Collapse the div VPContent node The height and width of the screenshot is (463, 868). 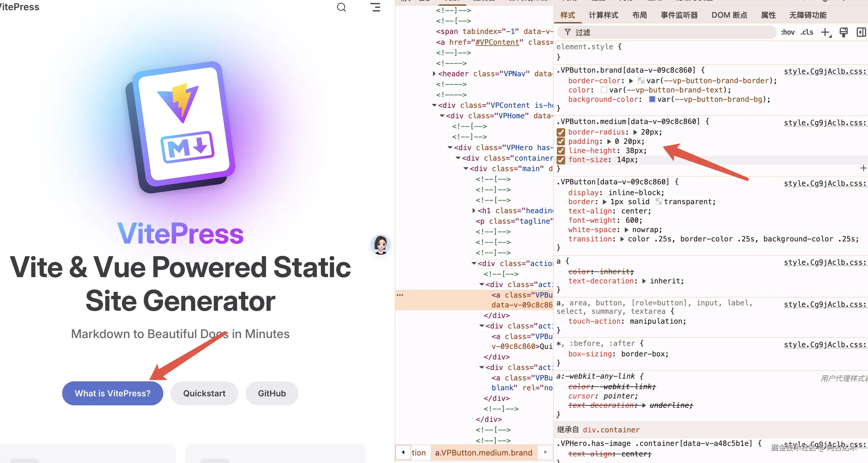click(x=434, y=105)
